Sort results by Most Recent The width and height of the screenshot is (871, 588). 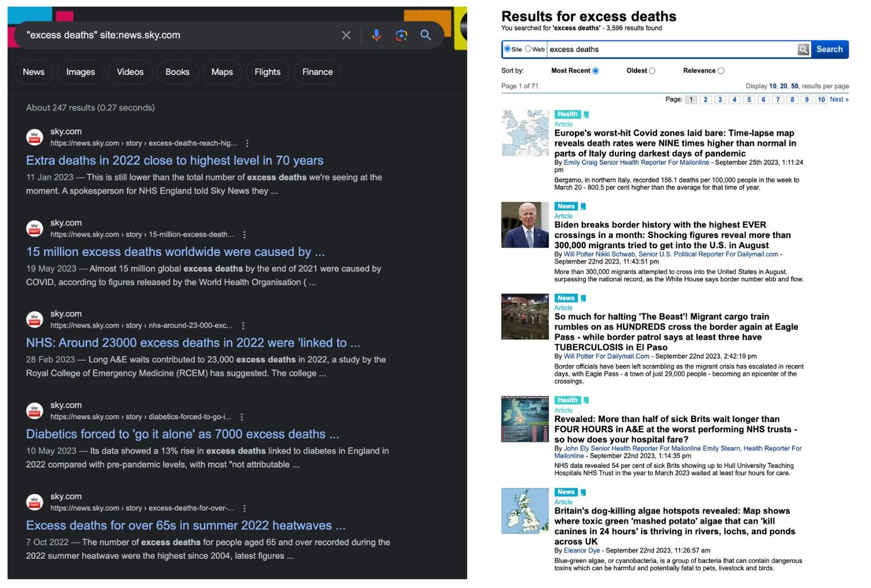595,71
